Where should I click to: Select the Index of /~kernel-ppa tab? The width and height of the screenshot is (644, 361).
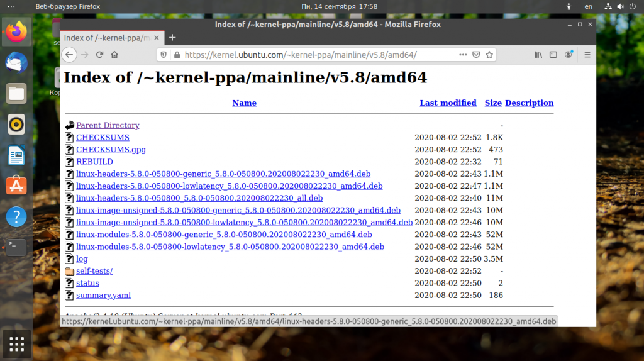pyautogui.click(x=112, y=38)
